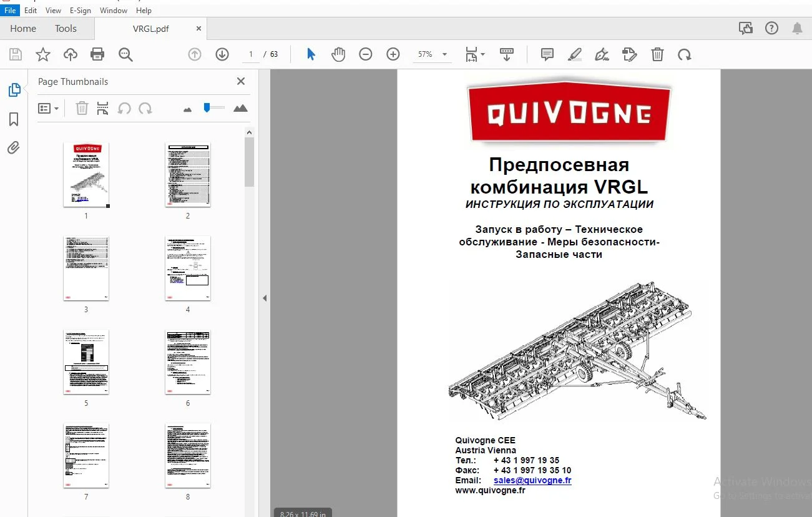
Task: Open the Edit menu
Action: tap(31, 11)
